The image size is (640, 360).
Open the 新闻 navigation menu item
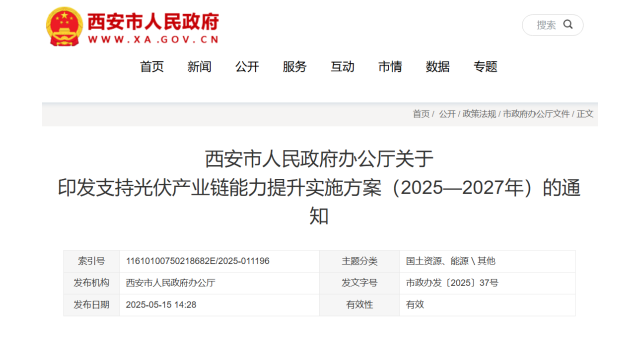200,67
